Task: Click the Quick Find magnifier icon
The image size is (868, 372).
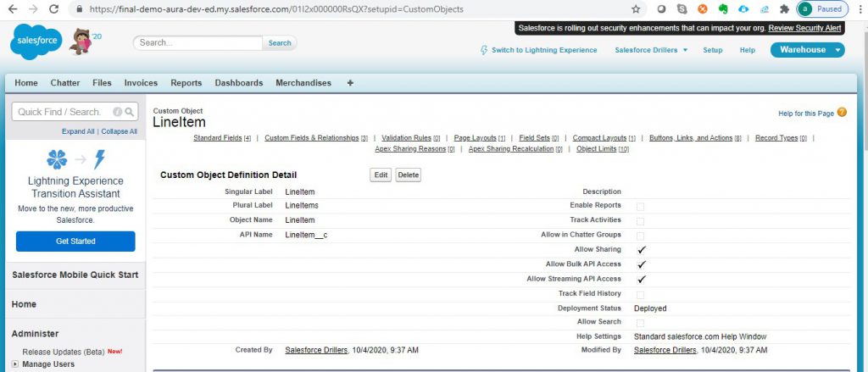Action: 130,112
